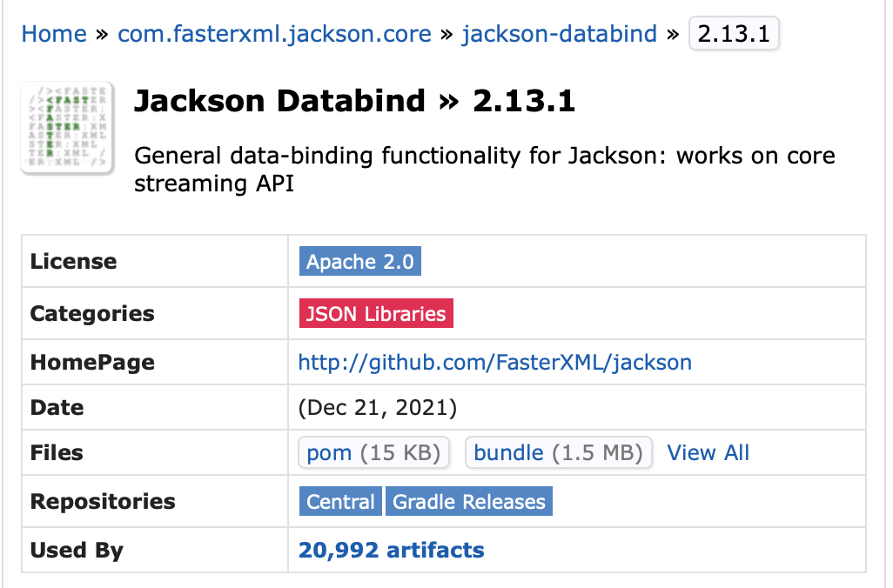Open the JSON Libraries category tag
The height and width of the screenshot is (588, 893).
(x=376, y=313)
